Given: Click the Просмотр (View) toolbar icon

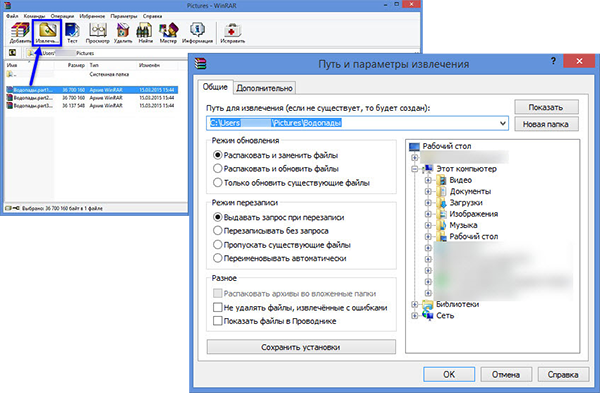Looking at the screenshot, I should 98,33.
